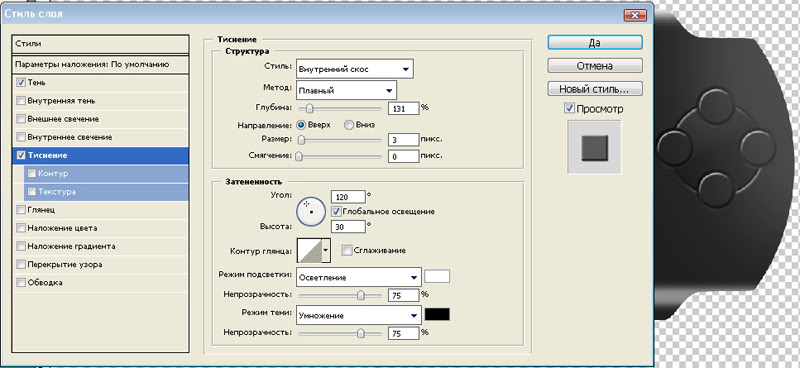This screenshot has height=368, width=800.
Task: Click the Да button
Action: tap(594, 43)
